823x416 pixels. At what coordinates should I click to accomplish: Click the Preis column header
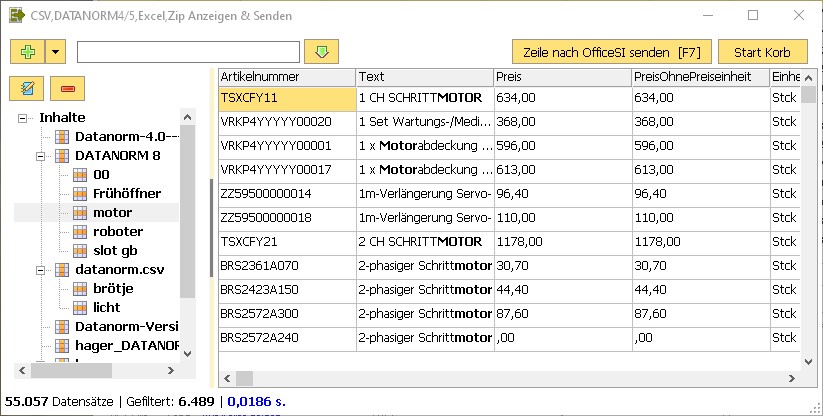(x=562, y=77)
